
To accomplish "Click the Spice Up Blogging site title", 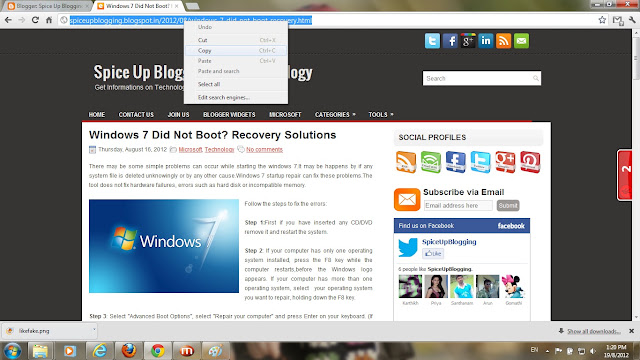I will pyautogui.click(x=203, y=72).
